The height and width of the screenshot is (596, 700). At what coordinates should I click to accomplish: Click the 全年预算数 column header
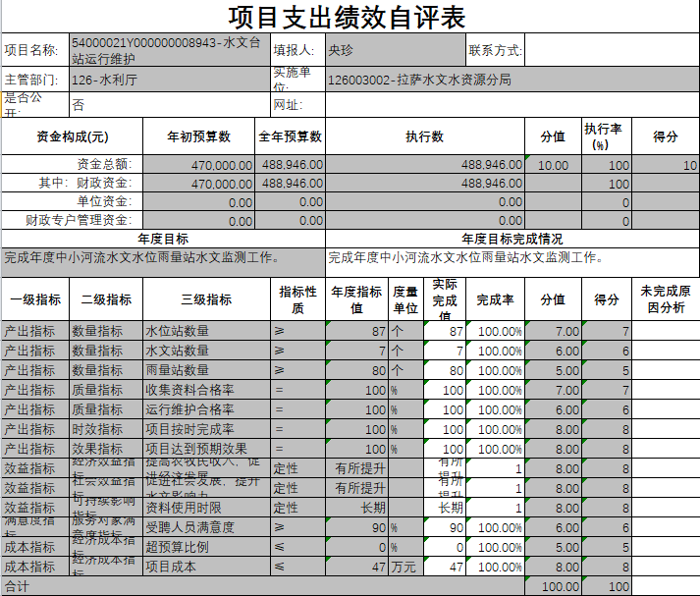click(x=291, y=136)
